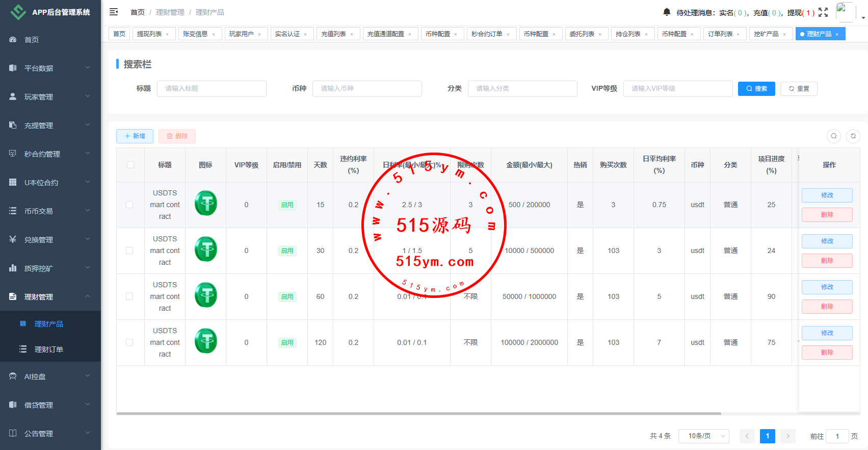The height and width of the screenshot is (450, 868).
Task: Close the 挖矿产品 tab
Action: tap(784, 34)
